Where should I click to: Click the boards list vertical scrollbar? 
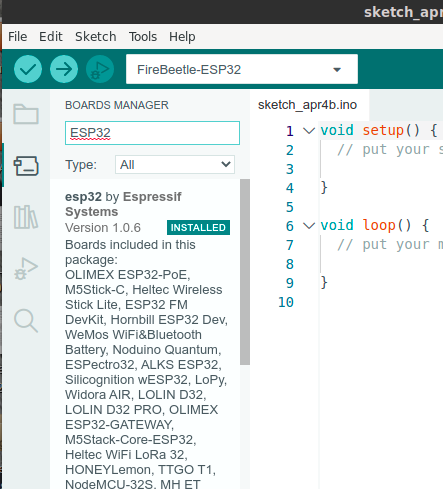click(245, 272)
